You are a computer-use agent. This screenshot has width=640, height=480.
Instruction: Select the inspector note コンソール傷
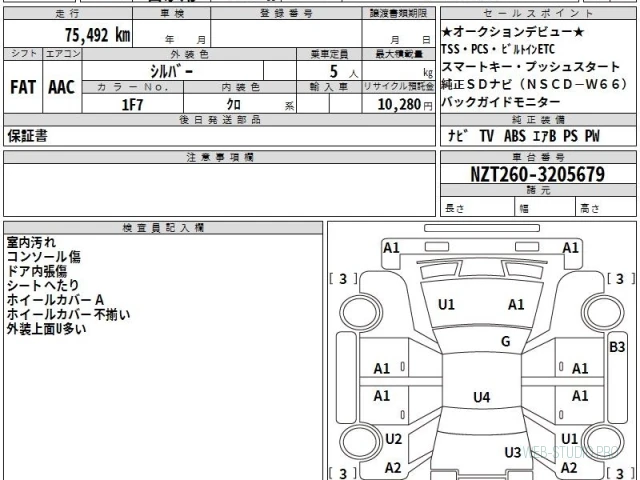(44, 257)
